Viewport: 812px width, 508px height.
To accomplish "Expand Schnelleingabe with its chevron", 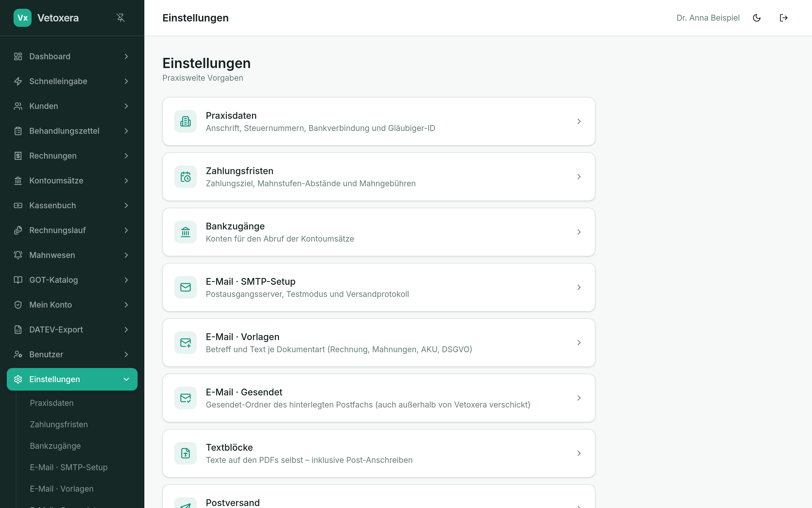I will [x=126, y=81].
